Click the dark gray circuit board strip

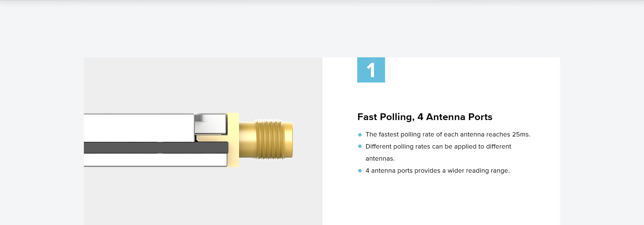[156, 148]
